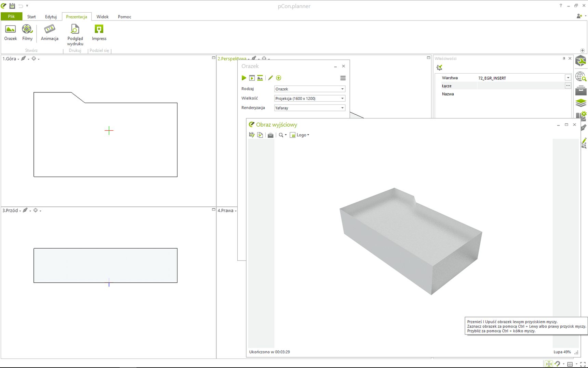The width and height of the screenshot is (588, 368).
Task: Click the Łącze property field
Action: point(521,86)
